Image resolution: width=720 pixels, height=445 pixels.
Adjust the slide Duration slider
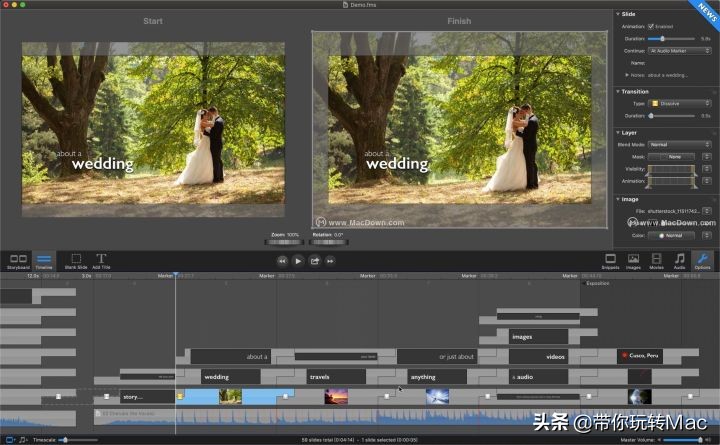(671, 39)
